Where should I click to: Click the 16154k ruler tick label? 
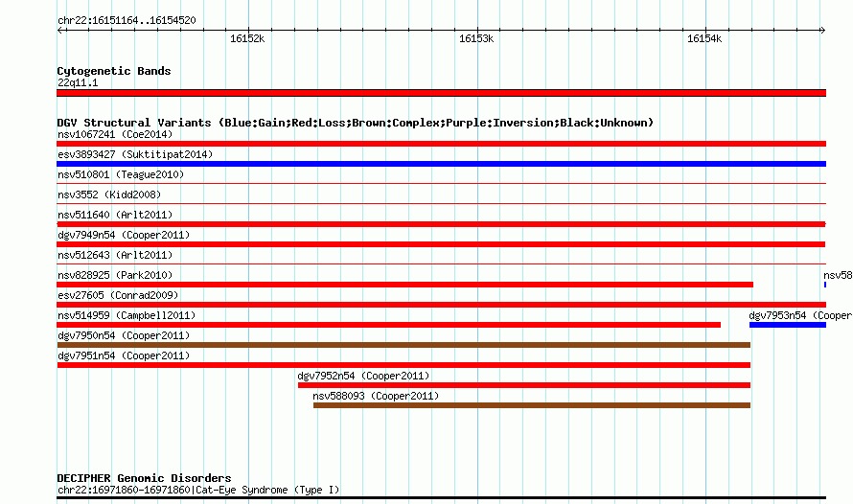[704, 38]
